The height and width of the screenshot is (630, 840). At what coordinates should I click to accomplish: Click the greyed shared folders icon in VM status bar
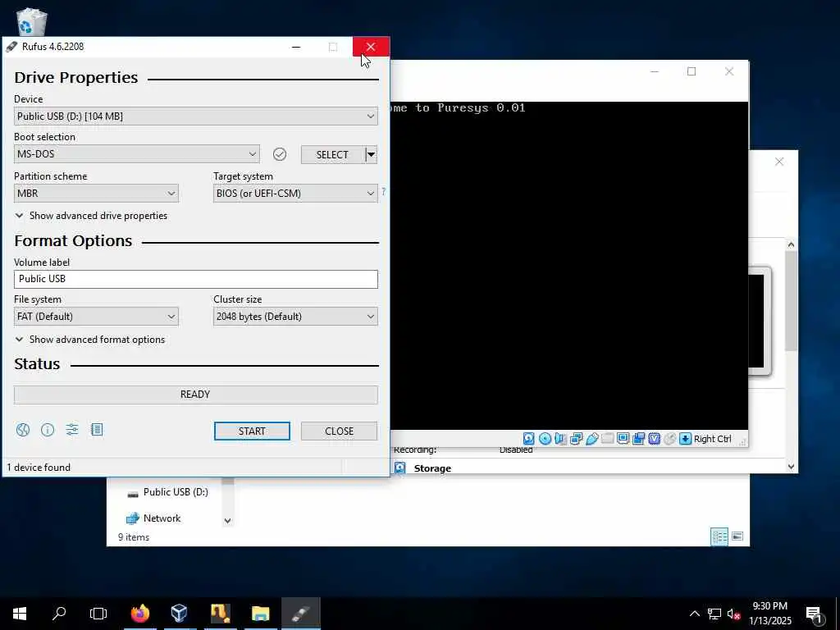[x=608, y=439]
